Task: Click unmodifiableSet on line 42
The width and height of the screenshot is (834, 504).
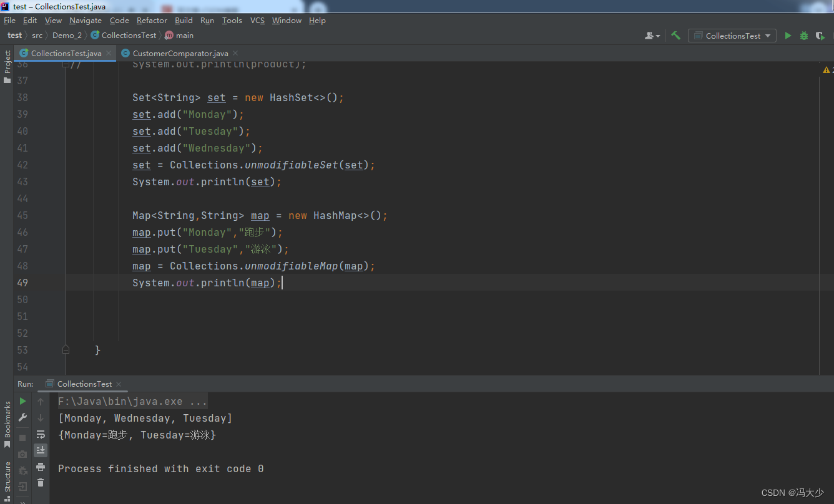Action: click(x=292, y=165)
